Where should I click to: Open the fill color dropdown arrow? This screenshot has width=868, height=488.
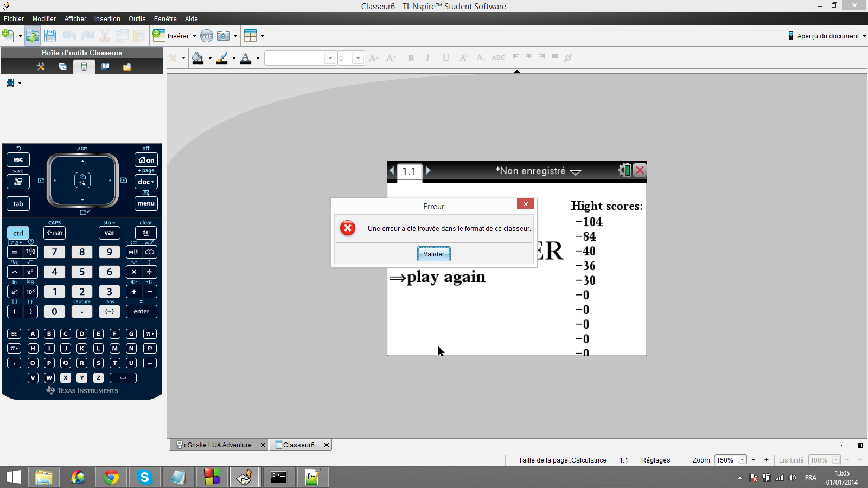point(209,58)
